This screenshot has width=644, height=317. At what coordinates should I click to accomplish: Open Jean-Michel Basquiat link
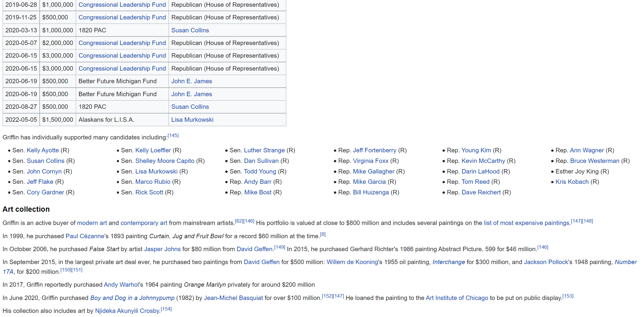[x=233, y=298]
